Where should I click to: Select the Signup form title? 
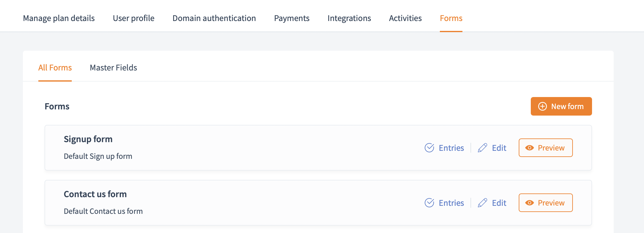[88, 139]
